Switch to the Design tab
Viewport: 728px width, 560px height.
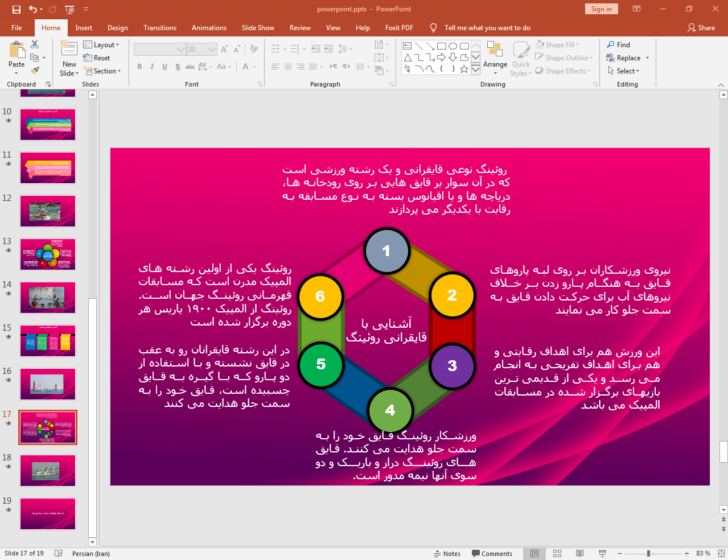118,28
